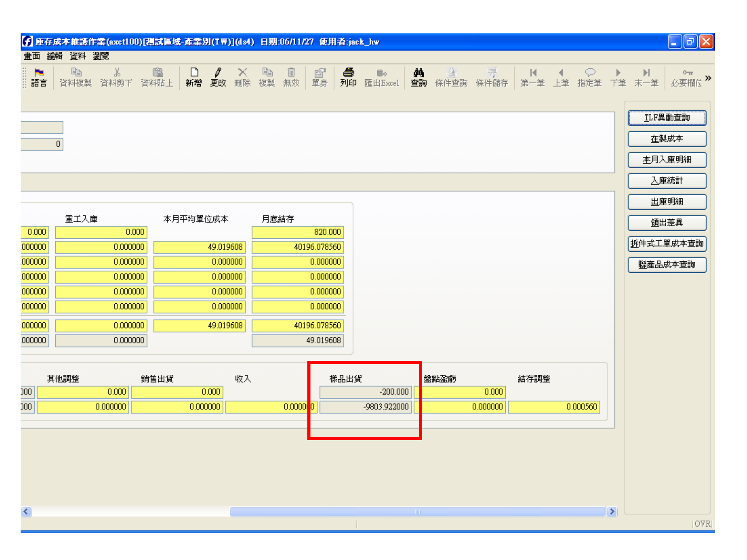Screen dimensions: 747x560
Task: Print the report via 列印 icon
Action: [348, 77]
